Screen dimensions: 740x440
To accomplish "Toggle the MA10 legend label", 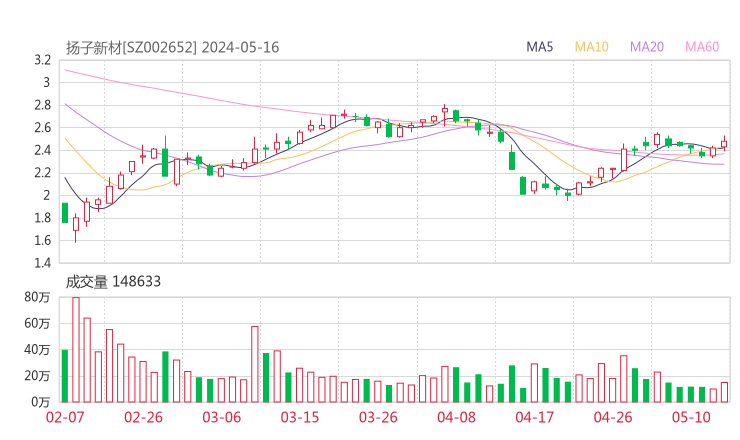I will (x=592, y=47).
